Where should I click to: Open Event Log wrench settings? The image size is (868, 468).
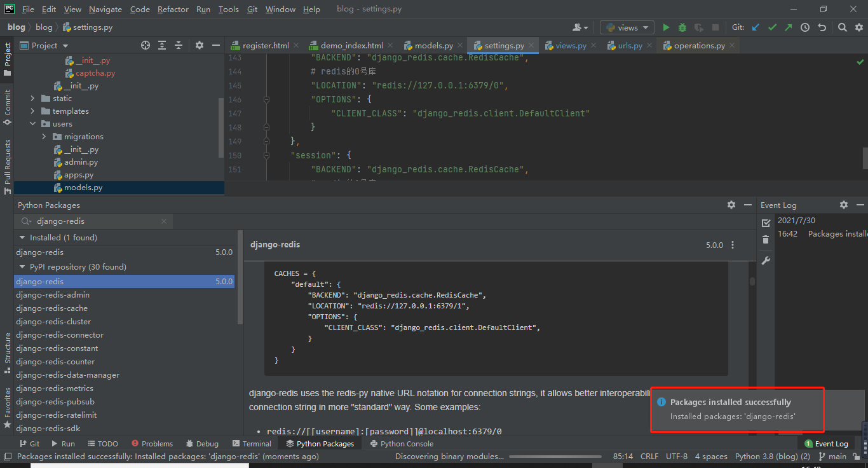tap(766, 261)
